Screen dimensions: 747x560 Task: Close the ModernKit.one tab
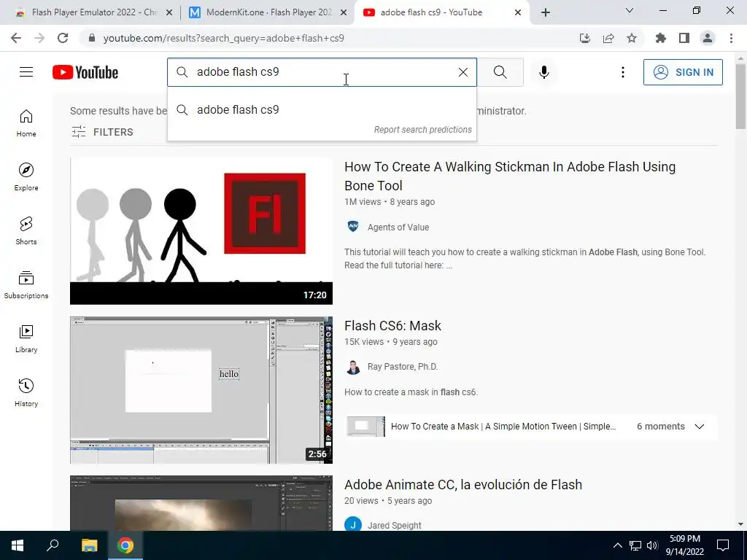click(x=344, y=13)
